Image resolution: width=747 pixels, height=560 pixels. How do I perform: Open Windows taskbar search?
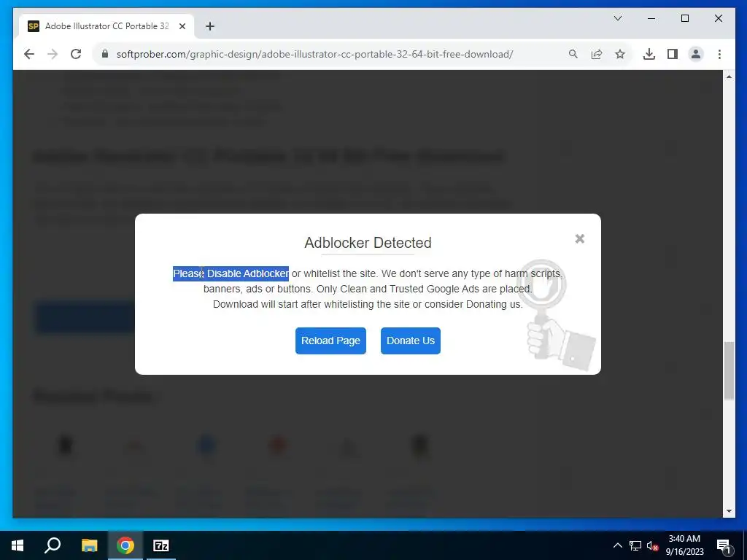click(x=53, y=545)
